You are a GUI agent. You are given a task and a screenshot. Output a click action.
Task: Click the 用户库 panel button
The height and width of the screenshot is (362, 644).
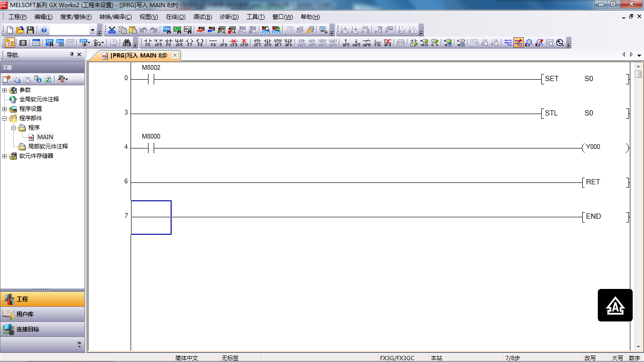coord(42,314)
